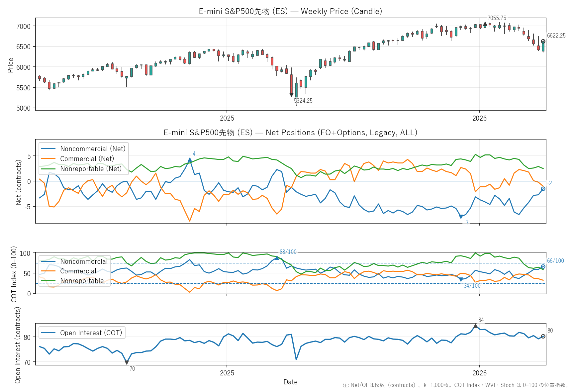Click the Commercial (Net) legend entry
Screen dimensions: 574x392
[x=87, y=159]
